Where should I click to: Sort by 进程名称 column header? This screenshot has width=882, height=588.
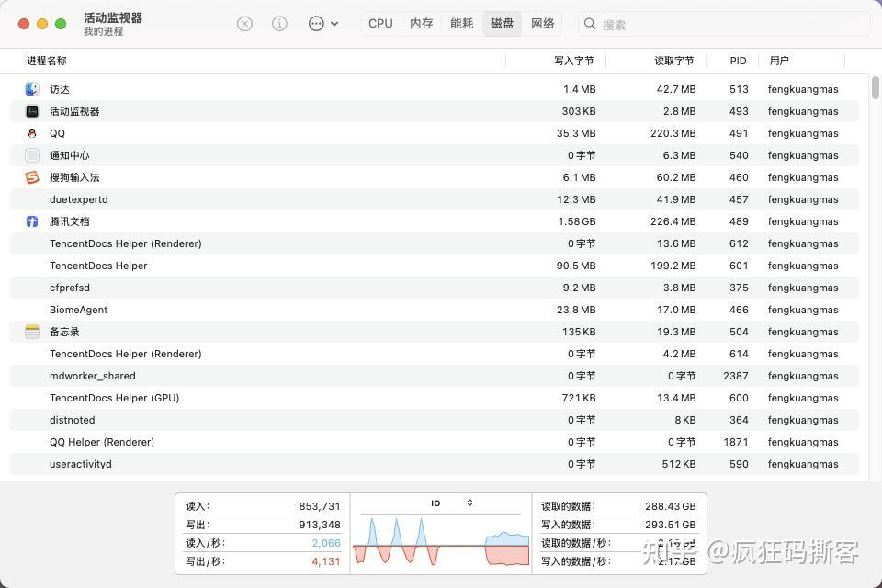tap(47, 61)
